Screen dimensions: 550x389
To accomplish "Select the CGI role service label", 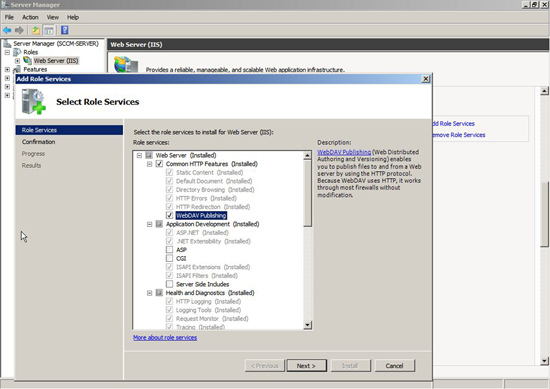I will tap(181, 259).
